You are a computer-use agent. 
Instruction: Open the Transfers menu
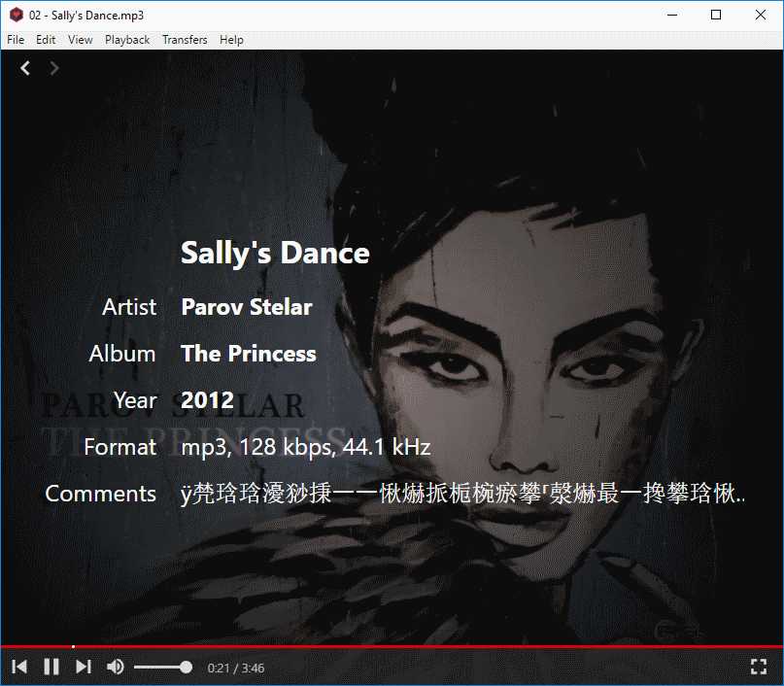point(185,40)
